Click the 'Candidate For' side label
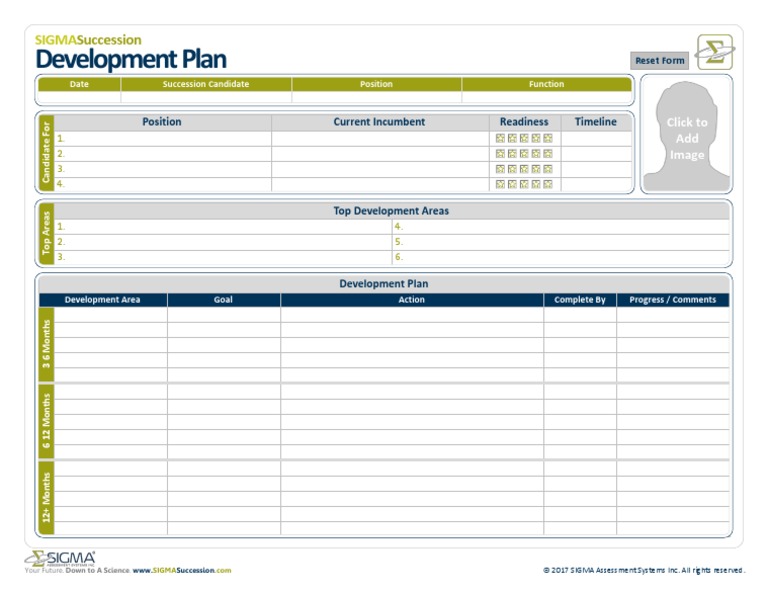 (46, 152)
